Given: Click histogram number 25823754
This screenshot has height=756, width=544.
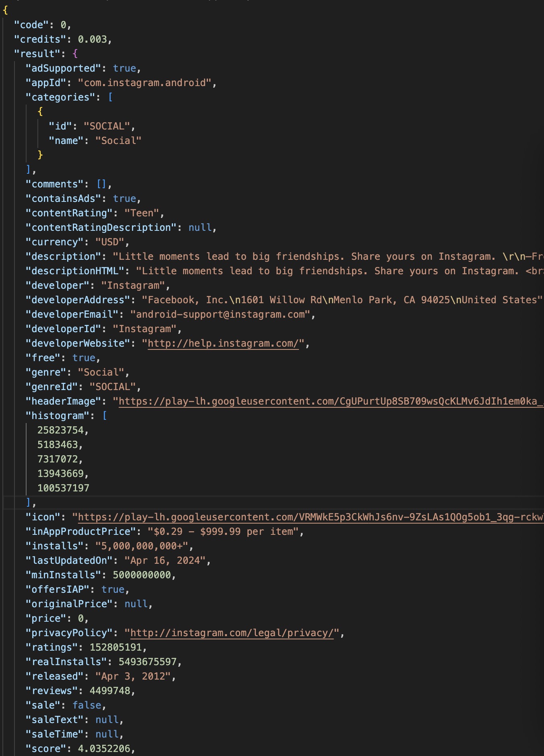Looking at the screenshot, I should pyautogui.click(x=60, y=430).
